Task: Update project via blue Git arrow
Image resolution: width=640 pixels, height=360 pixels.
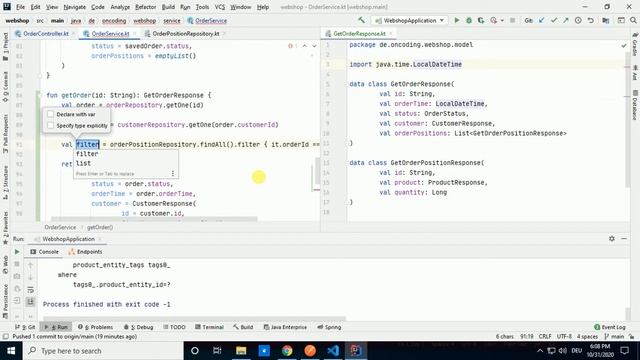Action: (542, 20)
